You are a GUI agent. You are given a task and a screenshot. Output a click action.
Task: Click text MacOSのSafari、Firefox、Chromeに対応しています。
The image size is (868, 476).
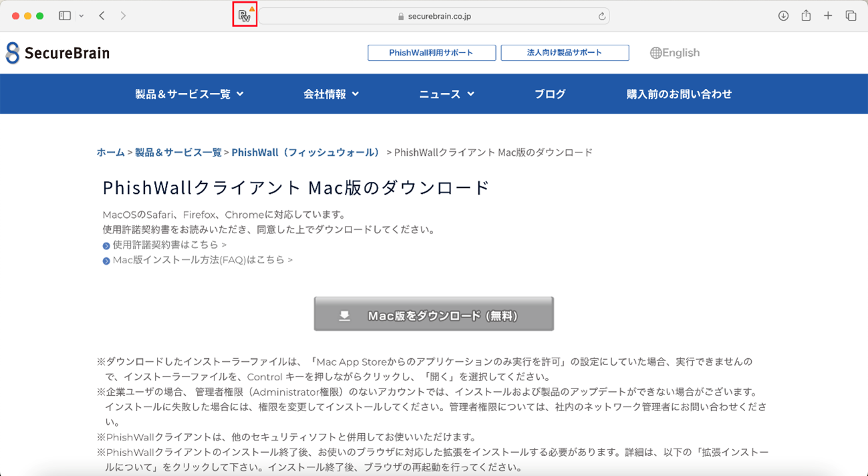[225, 215]
